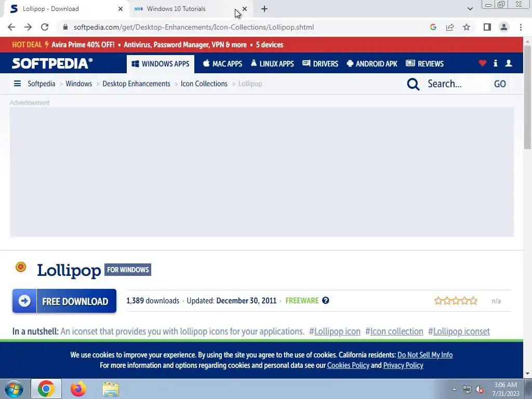
Task: Focus the Search... input field
Action: pyautogui.click(x=456, y=84)
